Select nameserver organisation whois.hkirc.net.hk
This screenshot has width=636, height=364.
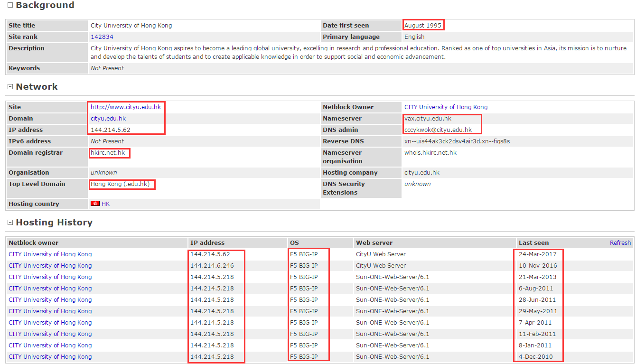point(430,153)
